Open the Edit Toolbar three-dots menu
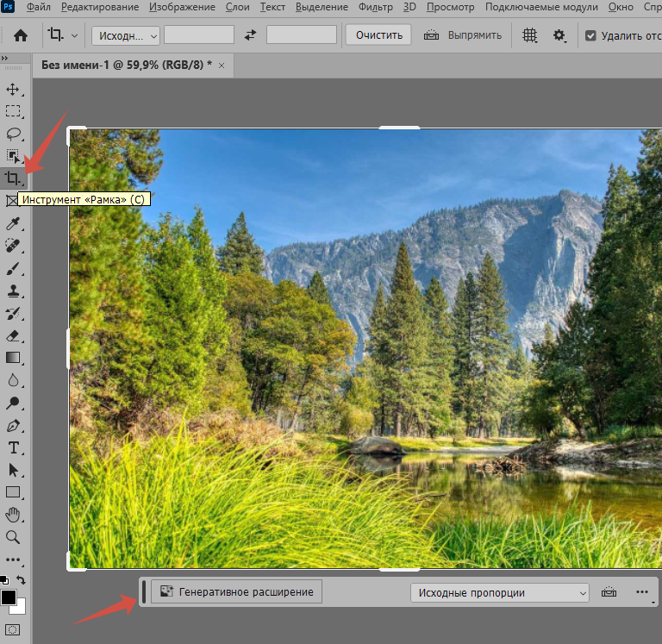Screen dimensions: 662x644 point(13,560)
